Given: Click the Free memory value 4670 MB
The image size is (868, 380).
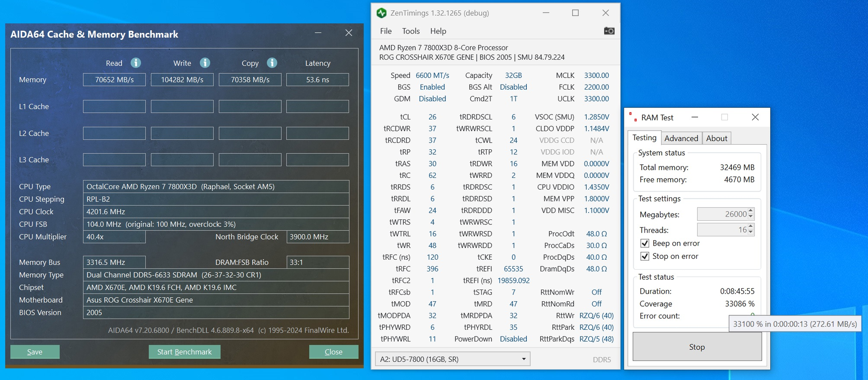Looking at the screenshot, I should (739, 180).
